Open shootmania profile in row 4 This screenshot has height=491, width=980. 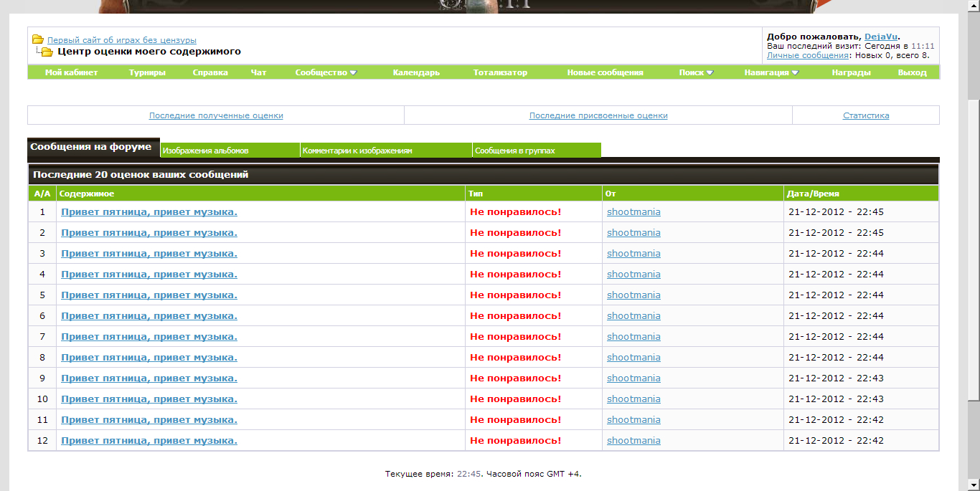tap(633, 275)
